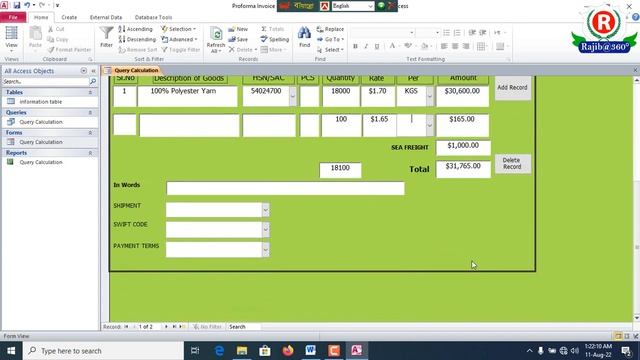Open the Selection filter dropdown

(x=178, y=29)
